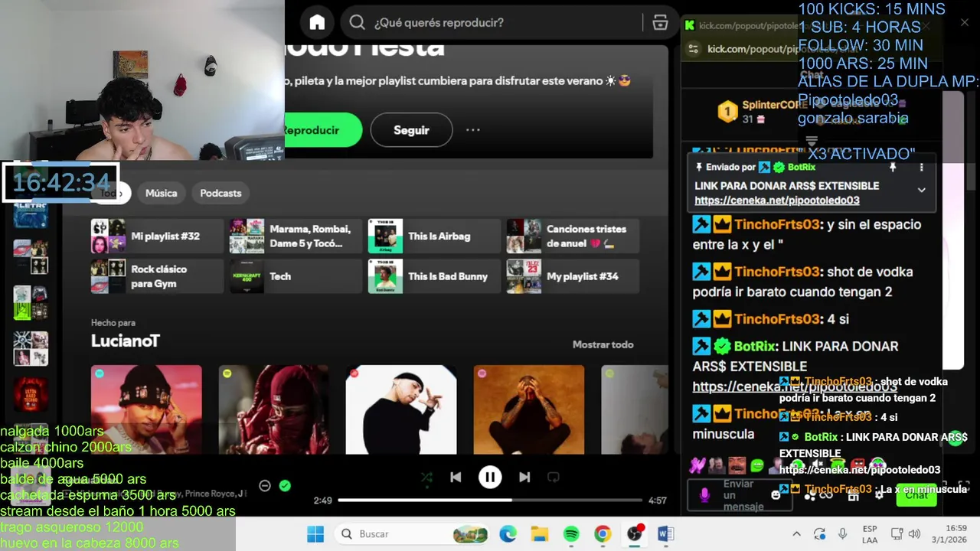Open the Tech playlist tile
The width and height of the screenshot is (980, 551).
pyautogui.click(x=296, y=276)
